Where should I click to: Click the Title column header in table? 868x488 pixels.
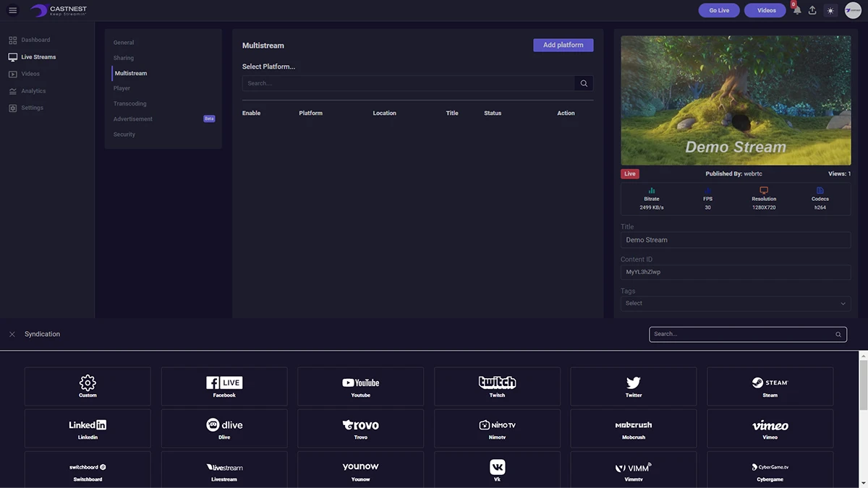(x=452, y=114)
